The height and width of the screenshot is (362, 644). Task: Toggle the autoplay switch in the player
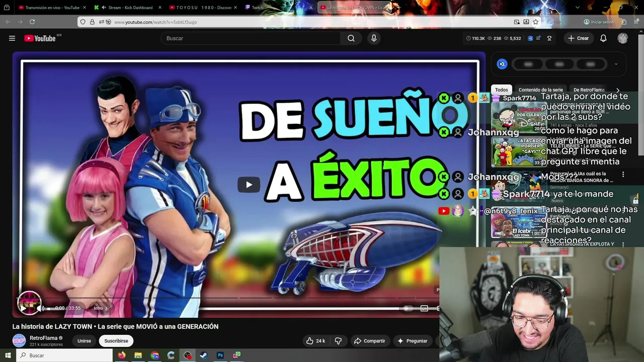tap(408, 308)
